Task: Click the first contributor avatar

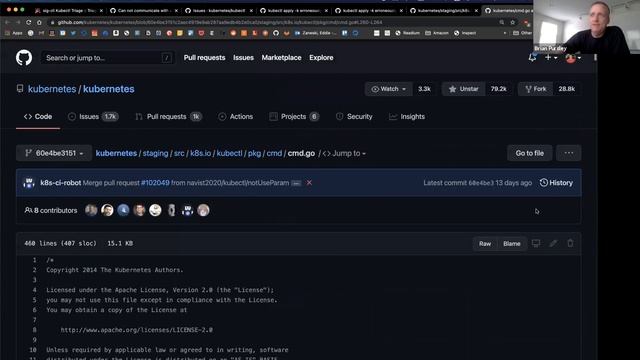Action: [91, 210]
